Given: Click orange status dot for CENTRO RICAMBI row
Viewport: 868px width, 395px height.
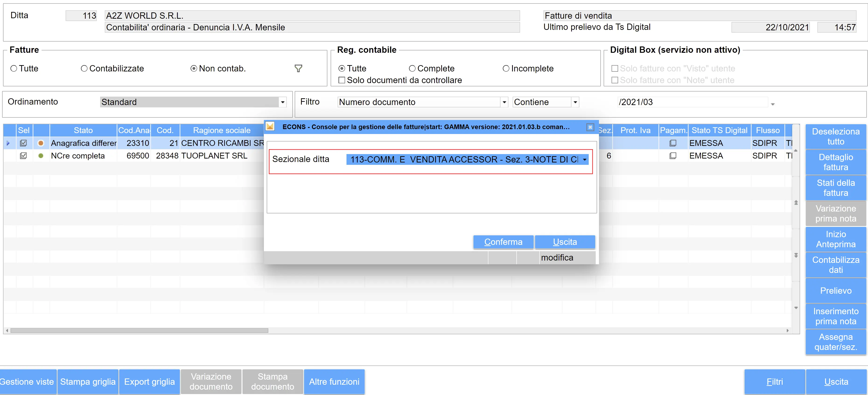Looking at the screenshot, I should point(41,143).
